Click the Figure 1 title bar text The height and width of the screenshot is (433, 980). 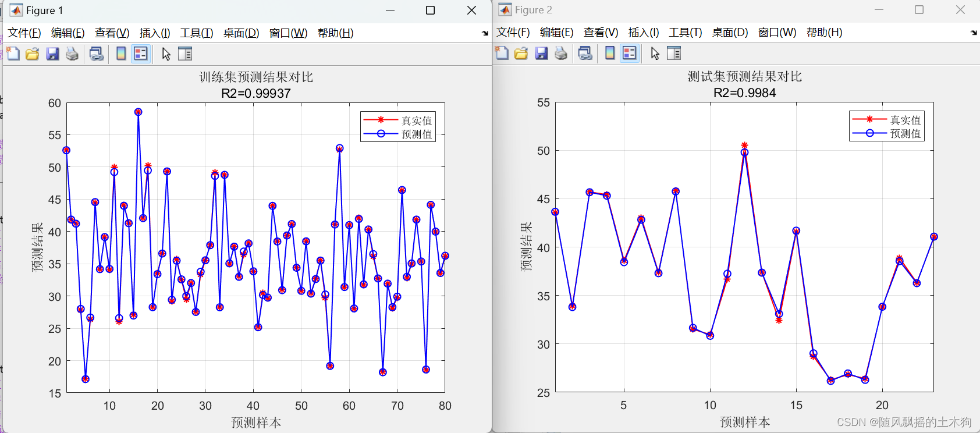(x=45, y=10)
